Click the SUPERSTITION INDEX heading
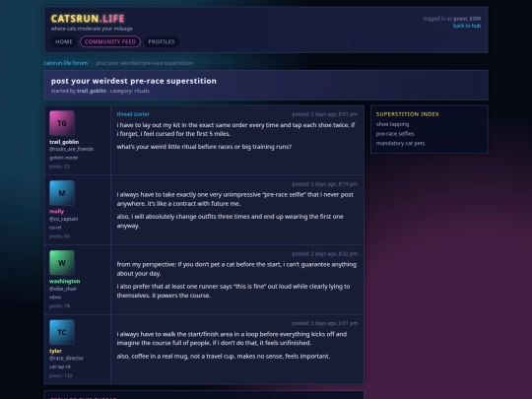Viewport: 532px width, 399px height. [407, 114]
